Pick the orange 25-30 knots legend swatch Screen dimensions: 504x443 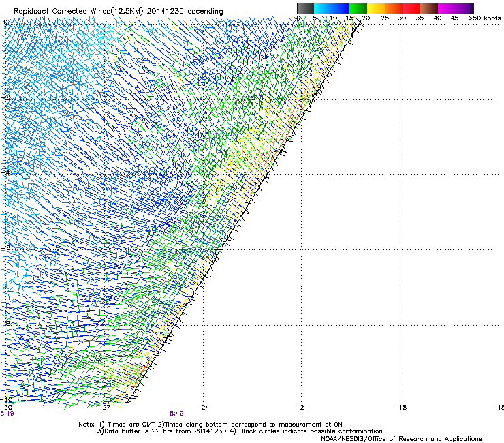[x=394, y=8]
